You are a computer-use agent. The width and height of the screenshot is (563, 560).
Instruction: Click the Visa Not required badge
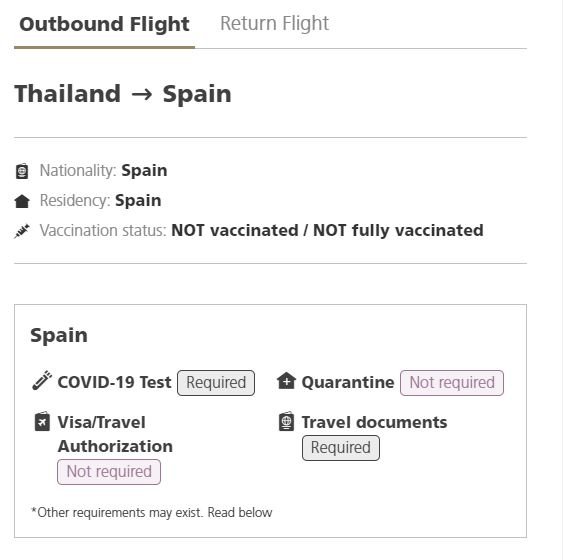click(x=109, y=472)
